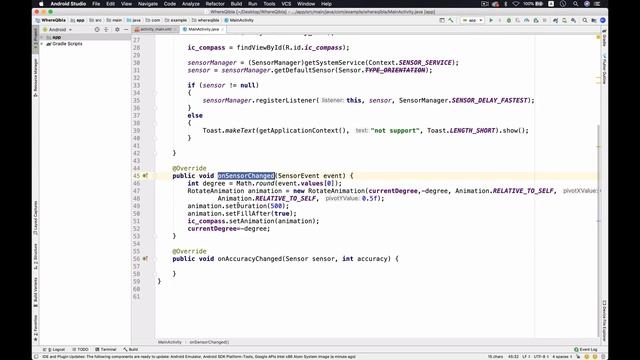Toggle the Layout Captures side panel
The width and height of the screenshot is (640, 360).
pos(36,218)
